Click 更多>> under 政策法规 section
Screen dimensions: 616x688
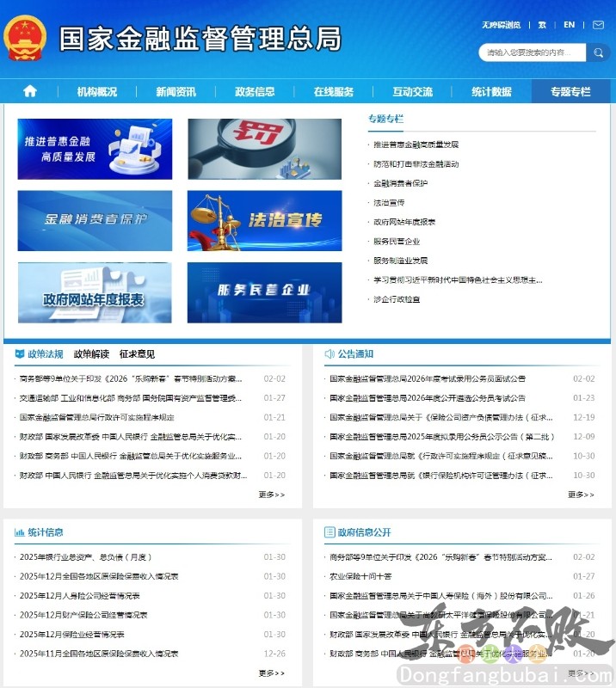coord(271,494)
